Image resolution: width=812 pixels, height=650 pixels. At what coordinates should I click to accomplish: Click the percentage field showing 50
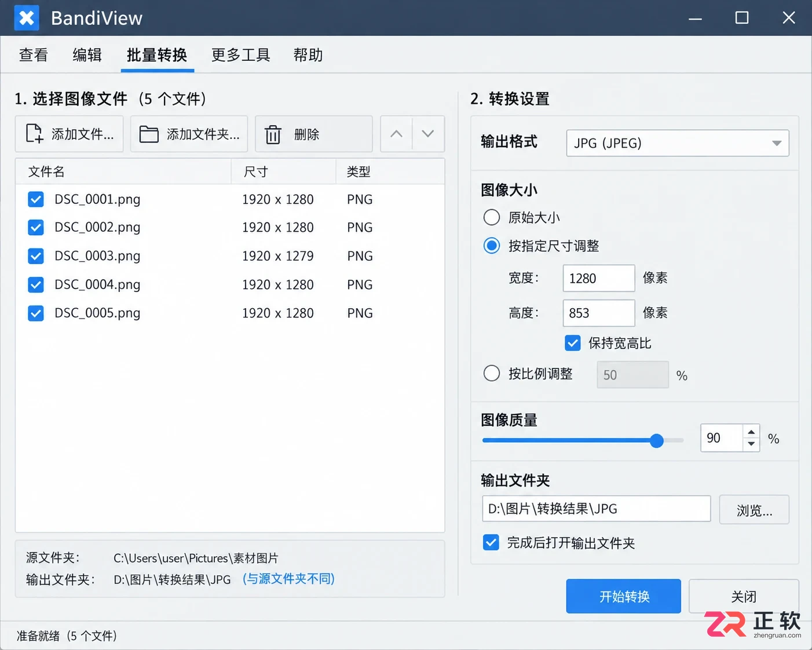tap(632, 375)
